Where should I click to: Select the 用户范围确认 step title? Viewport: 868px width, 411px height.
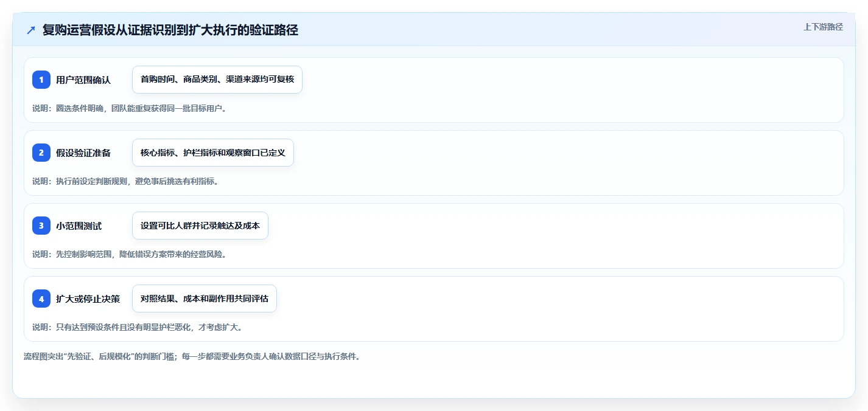click(x=83, y=80)
